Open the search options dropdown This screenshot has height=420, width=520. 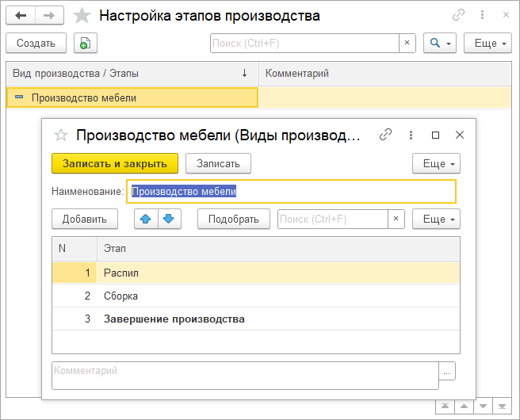[x=439, y=43]
